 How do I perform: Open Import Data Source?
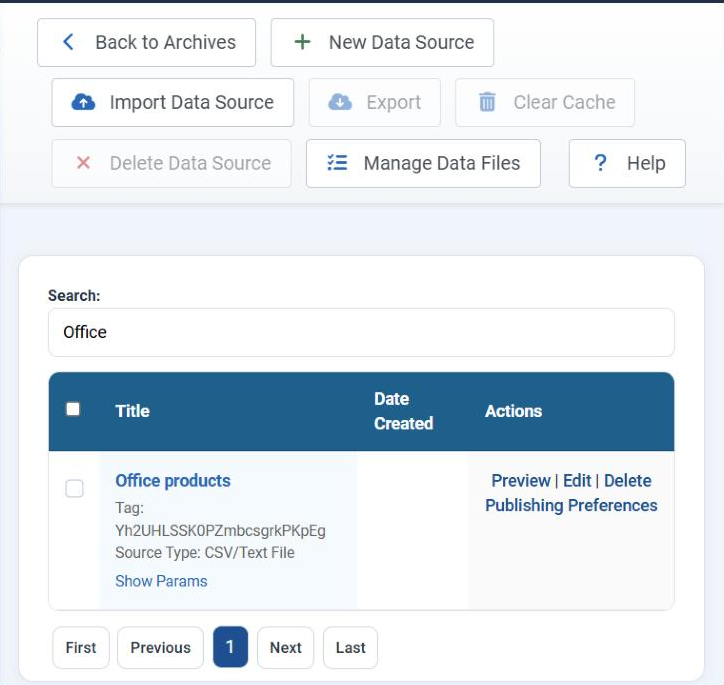(x=173, y=102)
